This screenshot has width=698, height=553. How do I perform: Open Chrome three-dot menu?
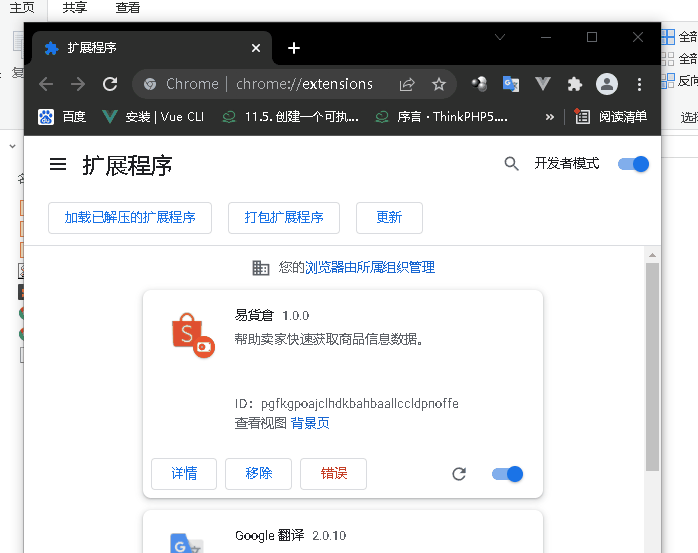click(x=639, y=84)
